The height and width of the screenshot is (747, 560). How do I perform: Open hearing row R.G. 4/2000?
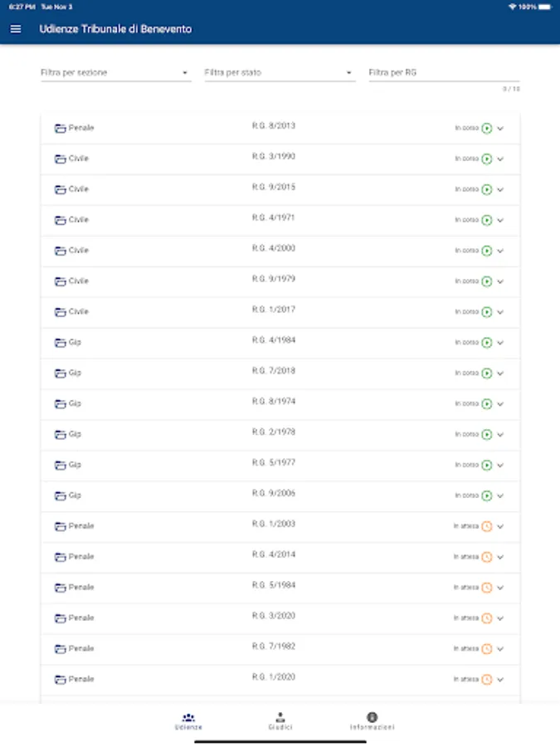(x=274, y=249)
